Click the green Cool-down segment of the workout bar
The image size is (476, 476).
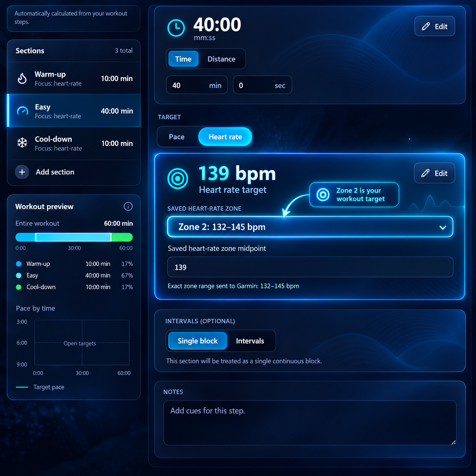[122, 237]
